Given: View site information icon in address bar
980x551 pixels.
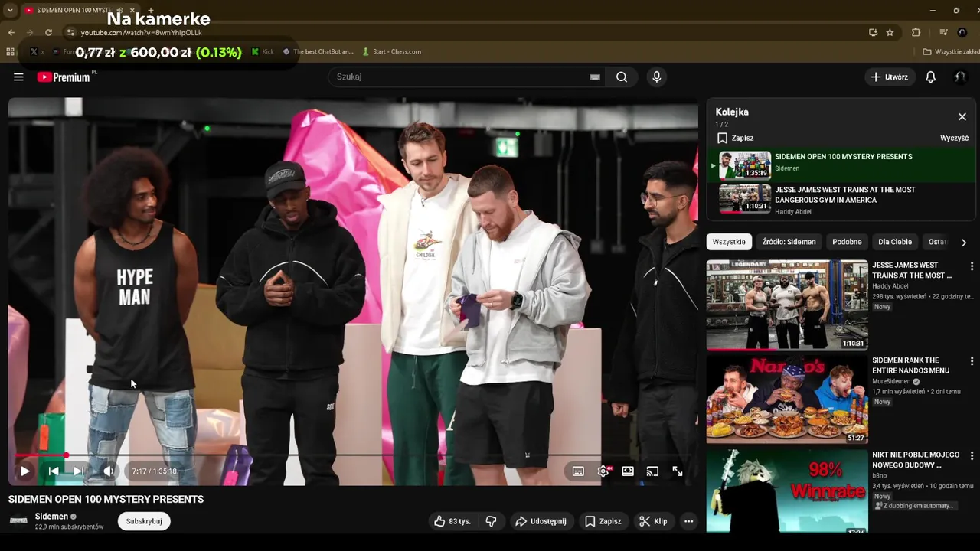Looking at the screenshot, I should coord(70,32).
